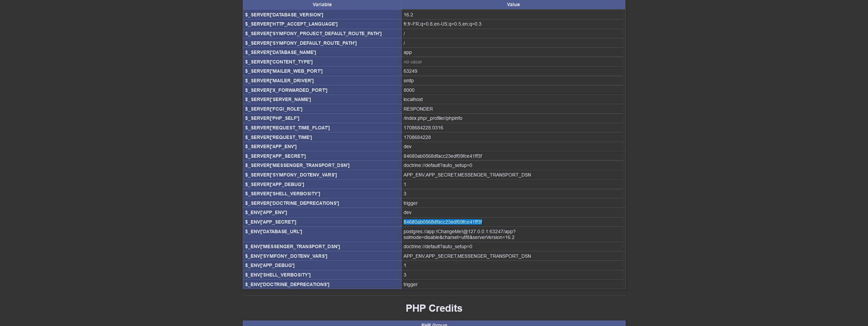
Task: Click the Value column header
Action: coord(513,4)
